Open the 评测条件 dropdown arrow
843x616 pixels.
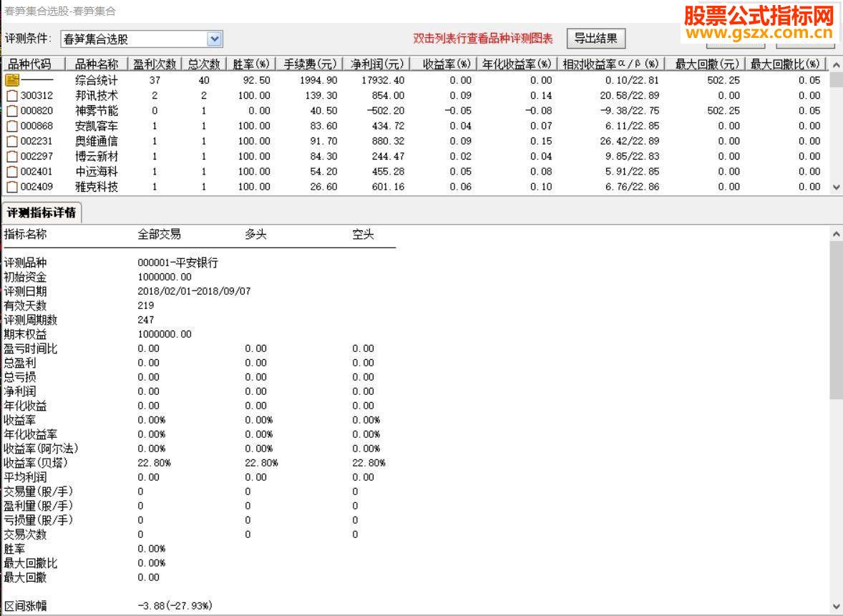point(215,39)
